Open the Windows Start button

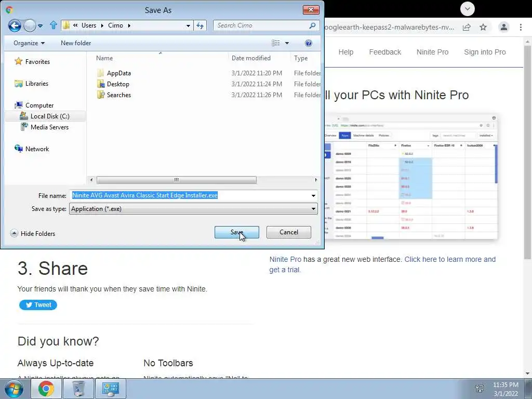coord(14,389)
